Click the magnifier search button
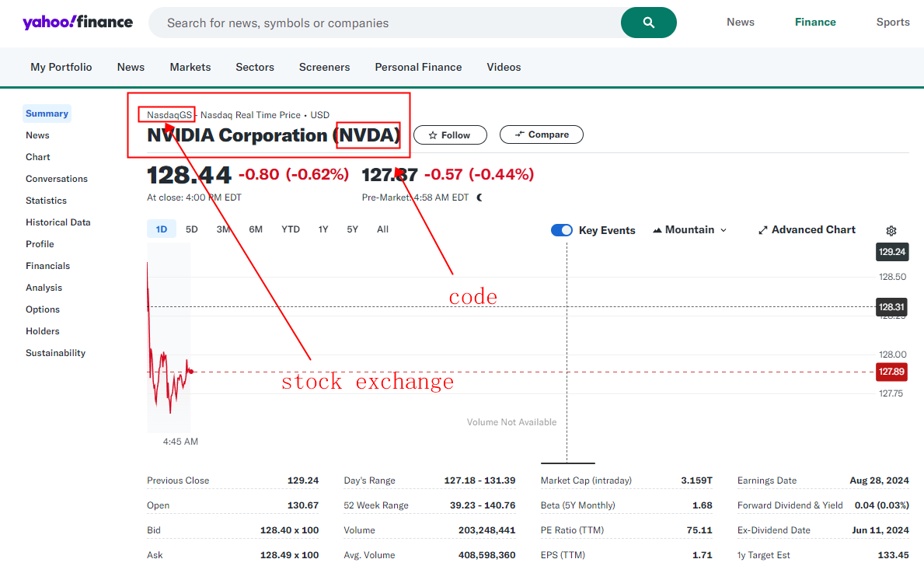Screen dimensions: 924x573 (648, 23)
